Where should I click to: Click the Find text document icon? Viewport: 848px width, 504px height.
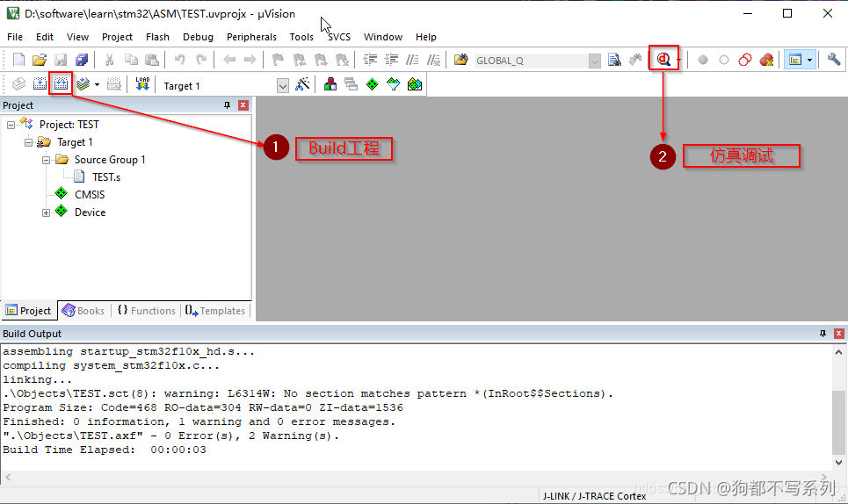(x=614, y=60)
